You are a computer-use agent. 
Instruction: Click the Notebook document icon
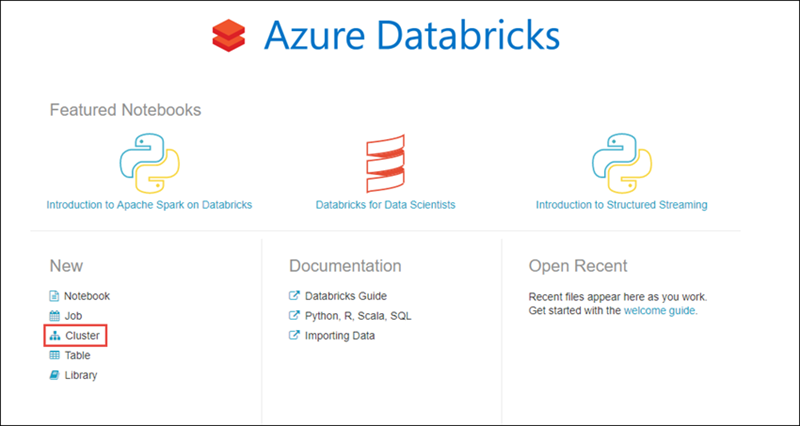54,296
